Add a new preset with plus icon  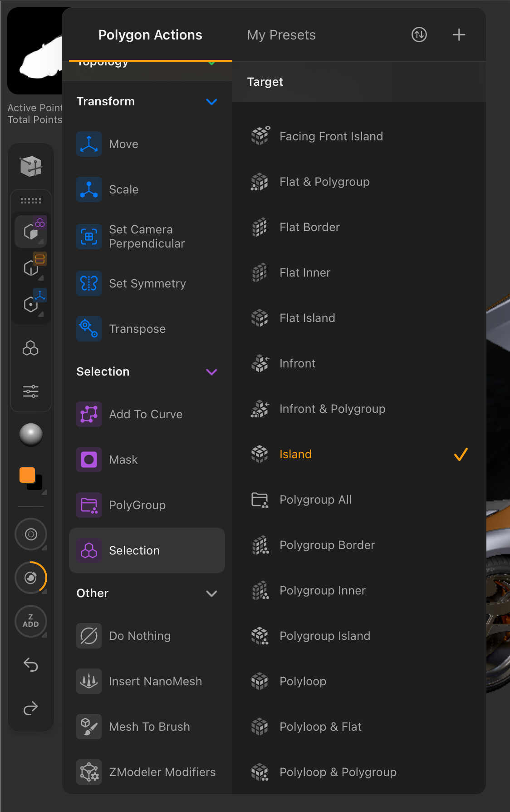[459, 35]
